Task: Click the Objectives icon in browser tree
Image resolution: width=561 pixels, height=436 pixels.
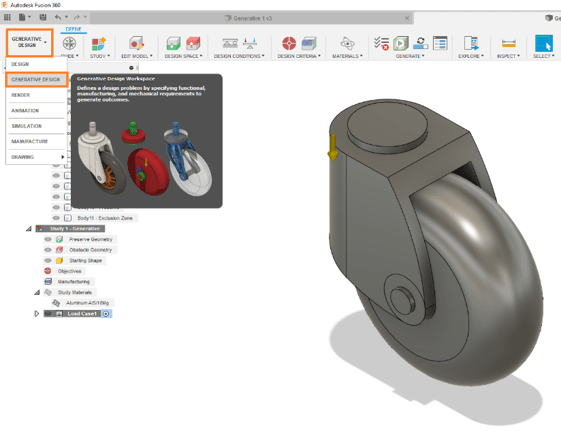Action: point(48,271)
